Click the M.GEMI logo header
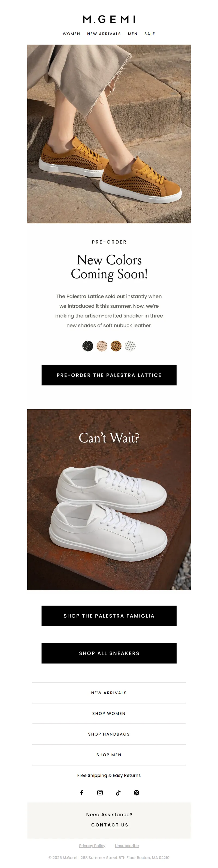Screen dimensions: 218x868 (109, 20)
